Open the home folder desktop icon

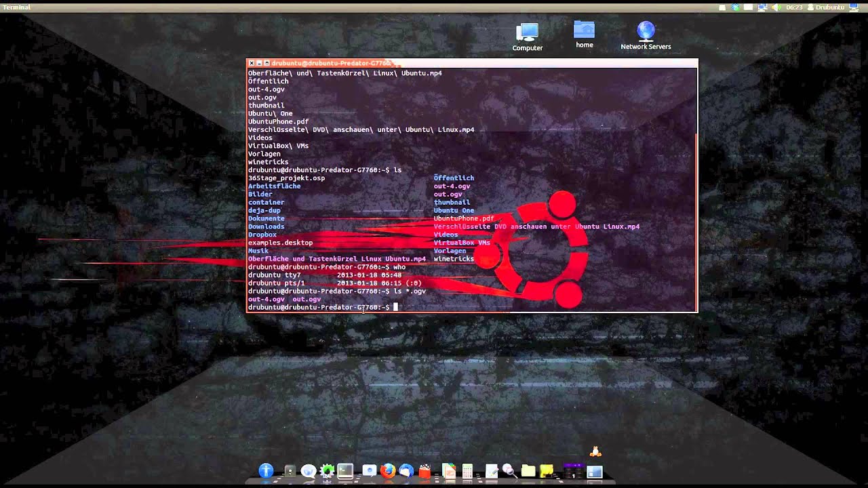[584, 35]
